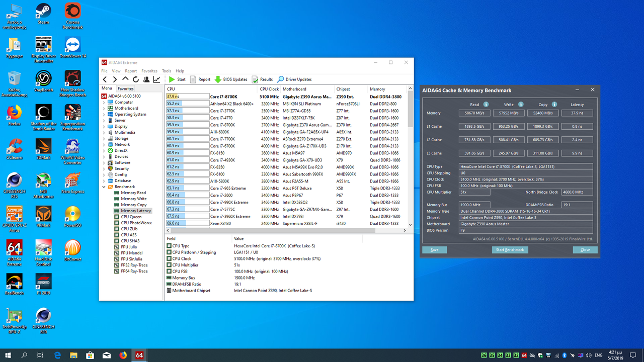
Task: Expand the Motherboard tree node
Action: tap(104, 108)
